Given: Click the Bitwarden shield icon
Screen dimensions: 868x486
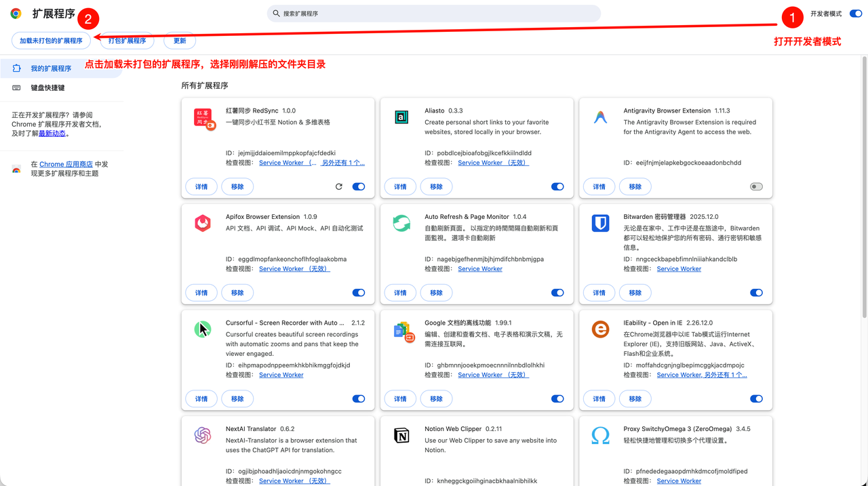Looking at the screenshot, I should (x=600, y=223).
